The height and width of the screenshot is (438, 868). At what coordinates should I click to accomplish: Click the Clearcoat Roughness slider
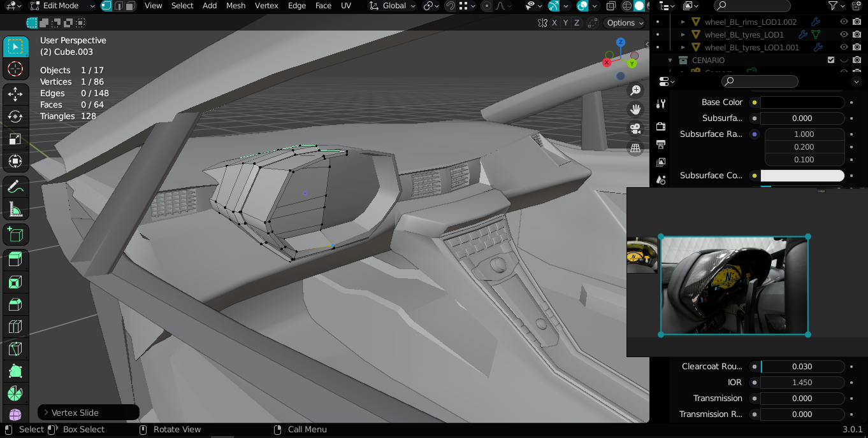tap(802, 367)
